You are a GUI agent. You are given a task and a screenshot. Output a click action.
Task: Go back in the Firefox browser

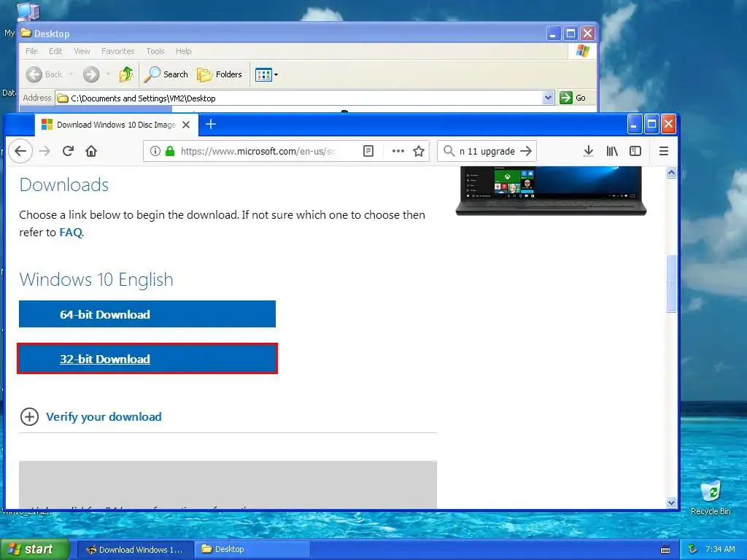[x=20, y=151]
